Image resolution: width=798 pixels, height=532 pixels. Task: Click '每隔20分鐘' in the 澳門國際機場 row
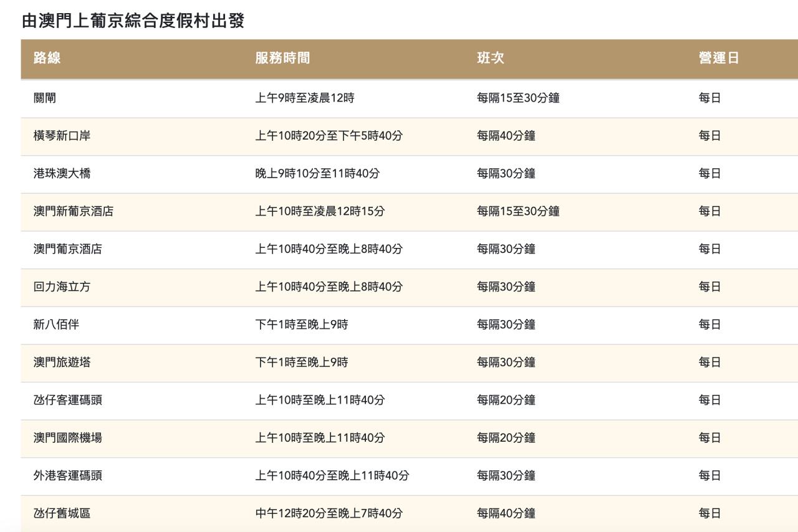click(506, 438)
